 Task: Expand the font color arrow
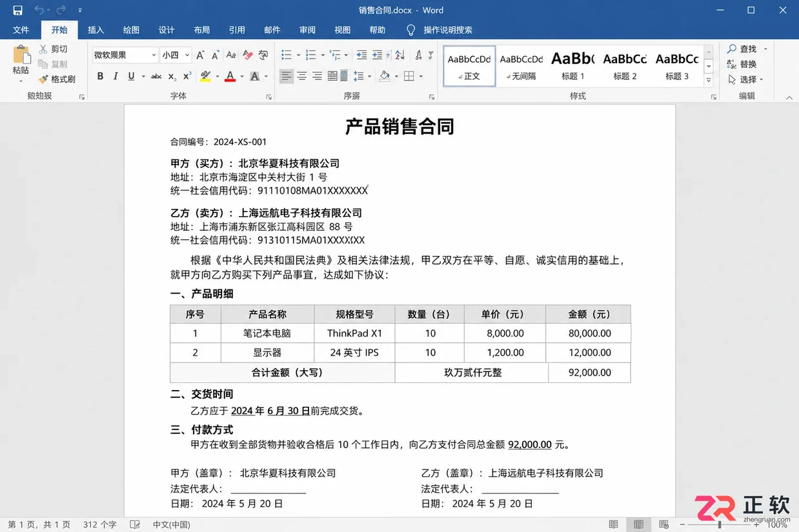242,76
